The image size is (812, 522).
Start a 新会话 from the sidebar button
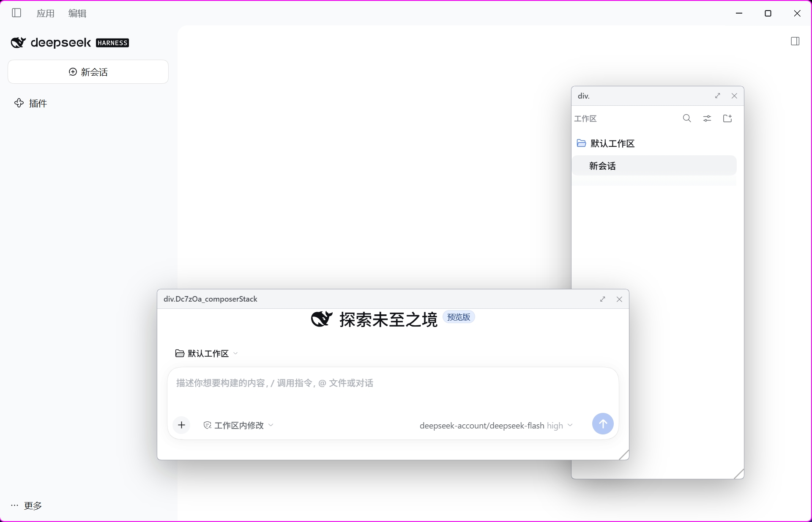[88, 72]
